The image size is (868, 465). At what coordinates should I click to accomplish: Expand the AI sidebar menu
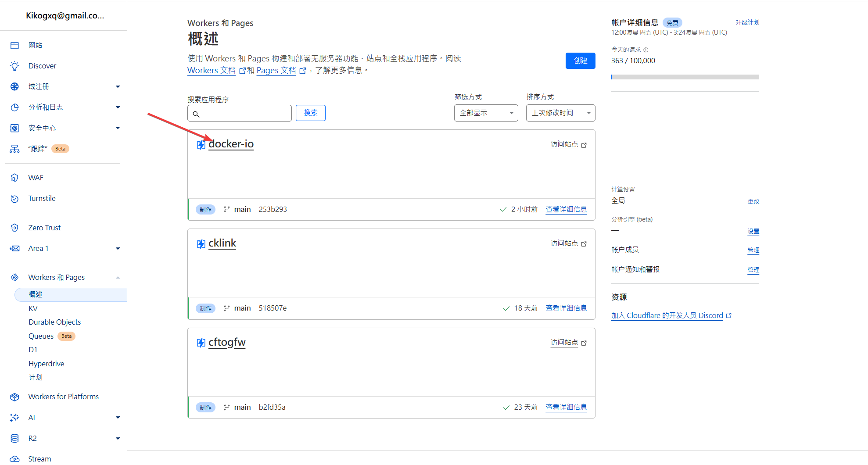point(118,418)
